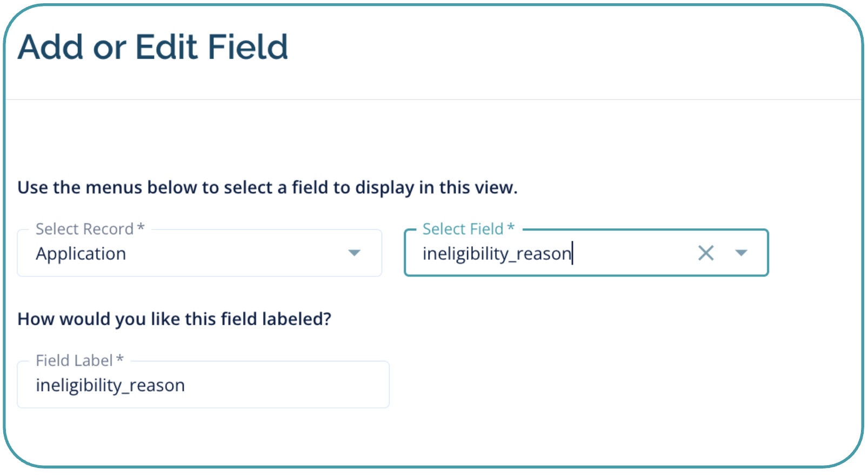This screenshot has width=868, height=475.
Task: Click the "Use the menus below" instruction text
Action: pos(268,188)
